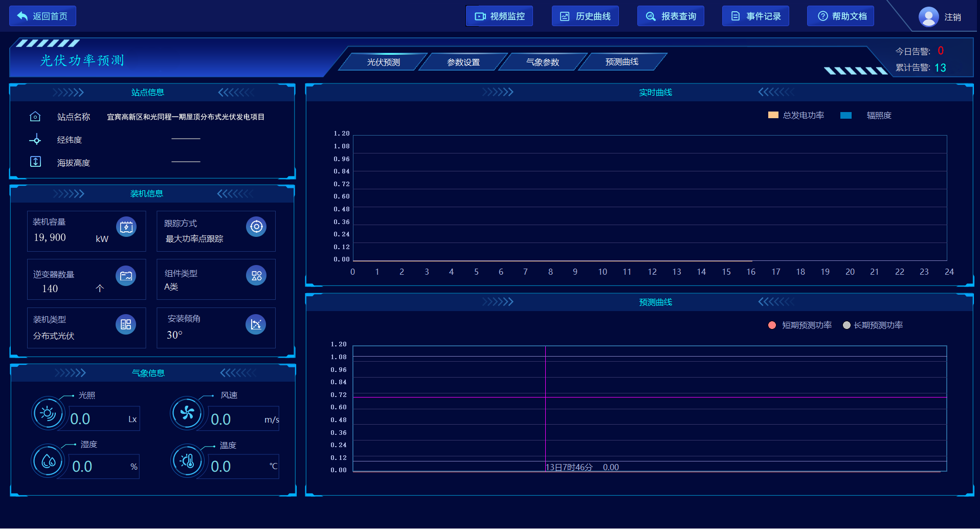Image resolution: width=980 pixels, height=529 pixels.
Task: Click the 今日告警 count value
Action: (x=941, y=51)
